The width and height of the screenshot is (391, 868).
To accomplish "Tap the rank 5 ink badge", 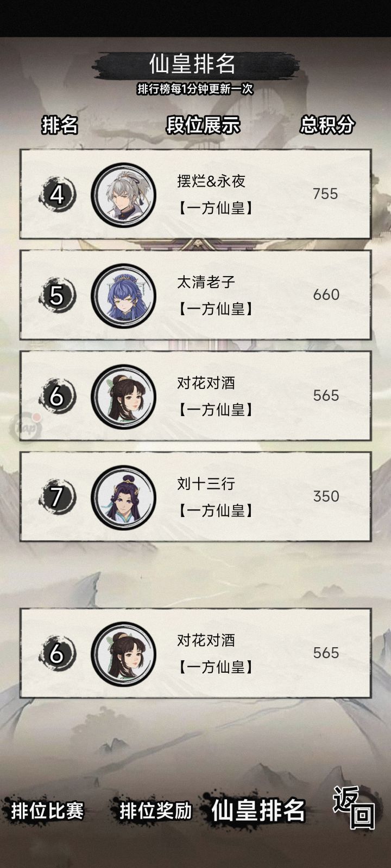I will [x=57, y=295].
